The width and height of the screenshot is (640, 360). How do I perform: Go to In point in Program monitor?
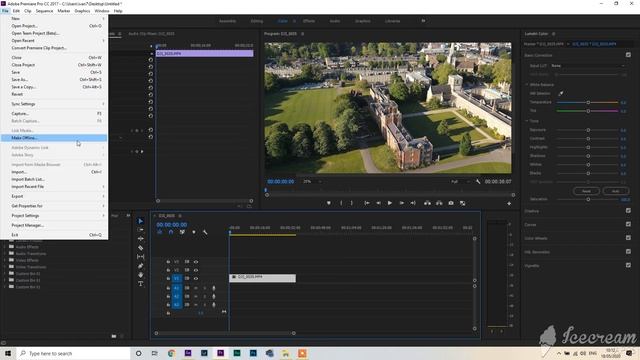(367, 203)
